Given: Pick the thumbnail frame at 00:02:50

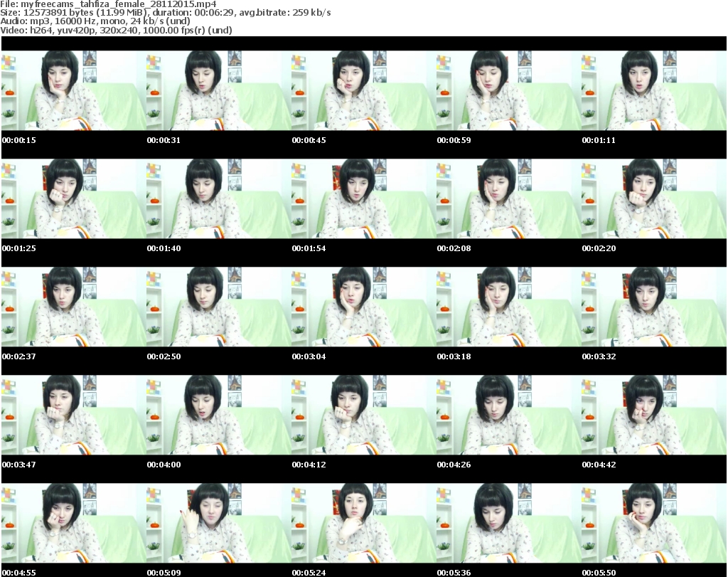Looking at the screenshot, I should [219, 307].
